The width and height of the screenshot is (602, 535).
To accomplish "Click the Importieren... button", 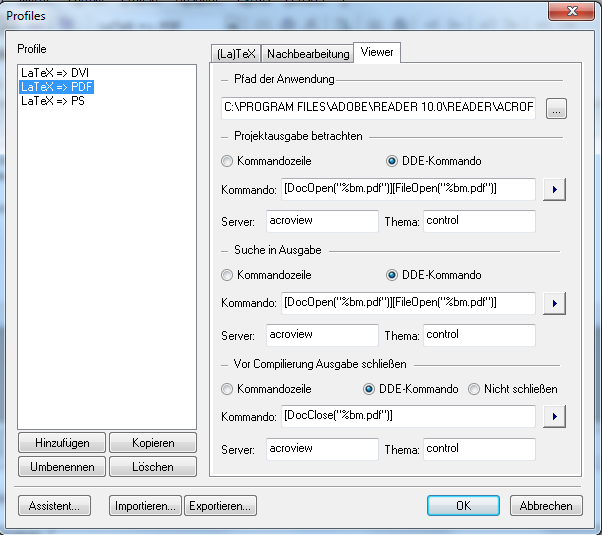I will point(146,506).
